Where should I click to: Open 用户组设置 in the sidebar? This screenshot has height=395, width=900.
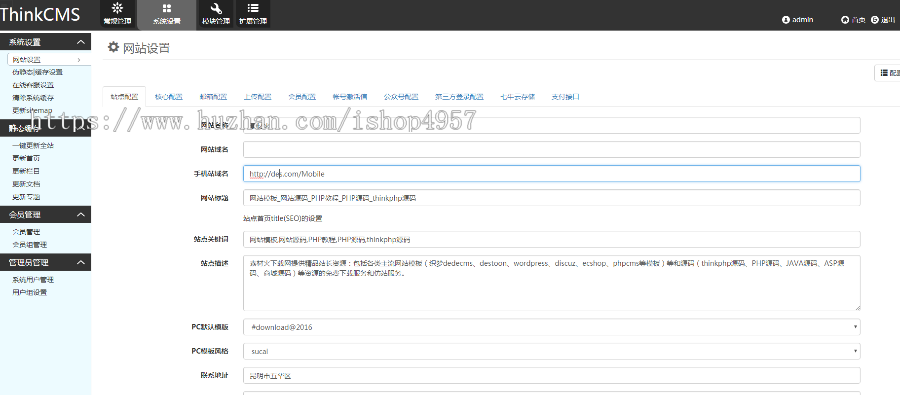[30, 292]
